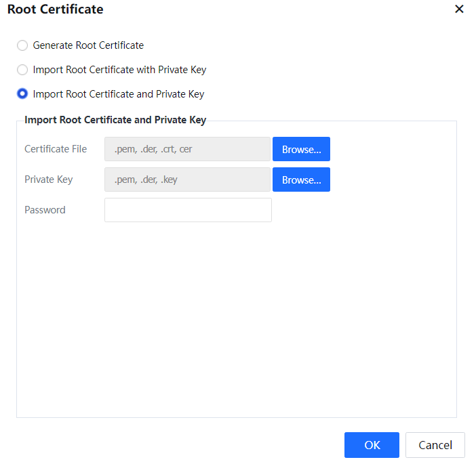This screenshot has height=464, width=476.
Task: Browse for a Private Key file
Action: [301, 180]
